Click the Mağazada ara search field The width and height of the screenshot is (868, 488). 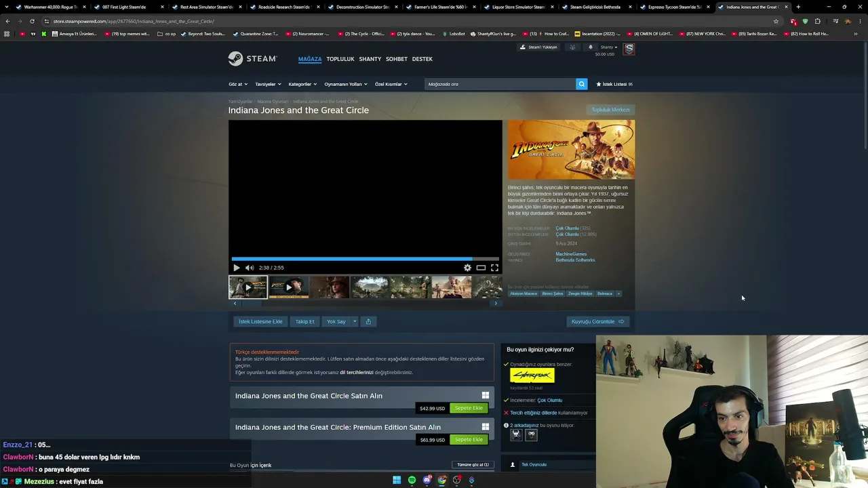tap(500, 84)
